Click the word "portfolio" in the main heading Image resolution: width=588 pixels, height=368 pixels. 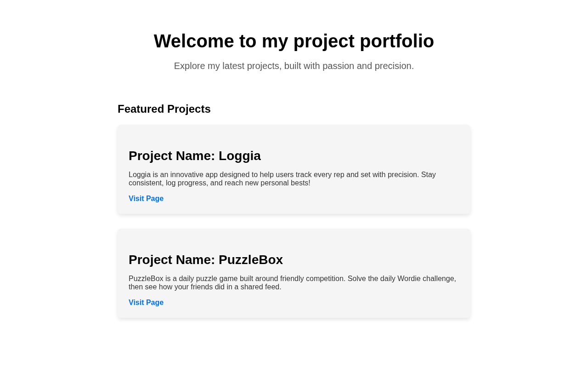point(396,41)
